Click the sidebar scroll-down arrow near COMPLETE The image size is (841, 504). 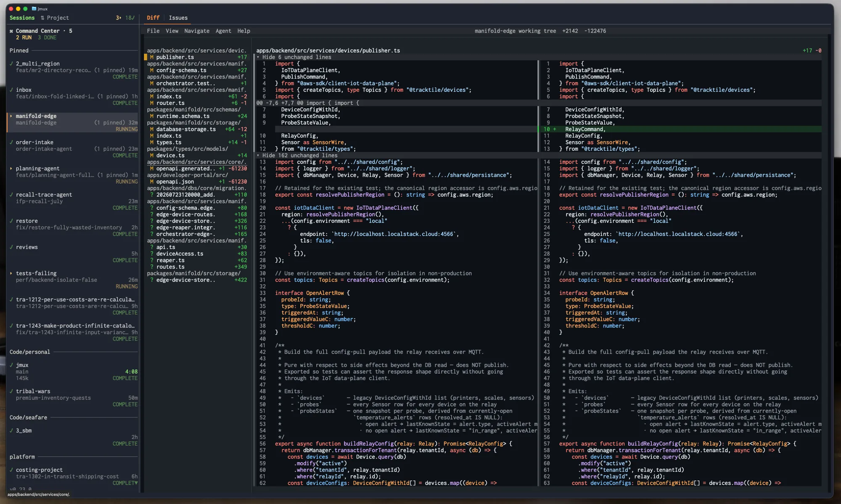[x=136, y=483]
